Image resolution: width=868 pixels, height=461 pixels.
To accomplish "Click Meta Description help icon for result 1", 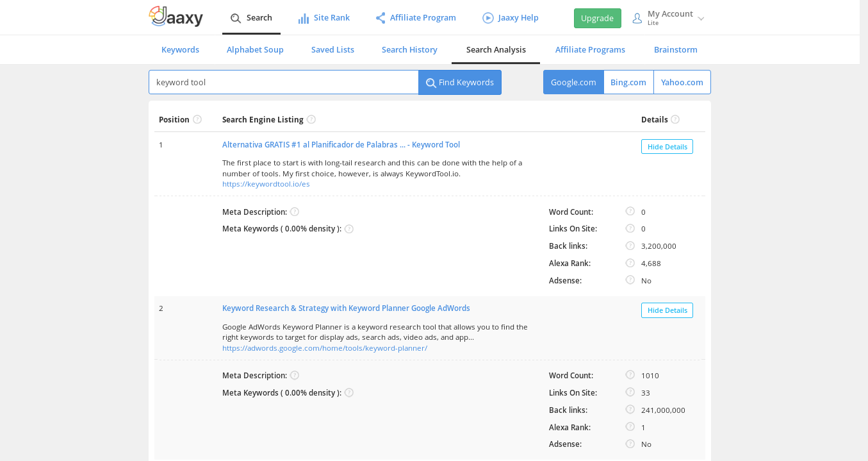I will coord(295,212).
